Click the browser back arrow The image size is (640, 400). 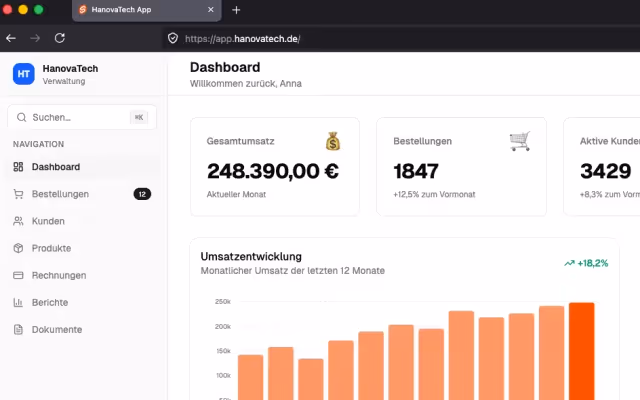11,38
